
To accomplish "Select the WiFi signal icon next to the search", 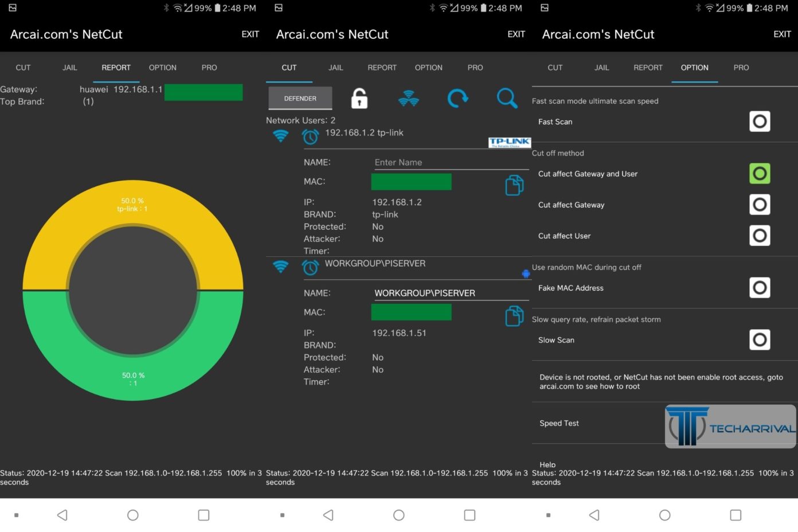I will pos(408,98).
